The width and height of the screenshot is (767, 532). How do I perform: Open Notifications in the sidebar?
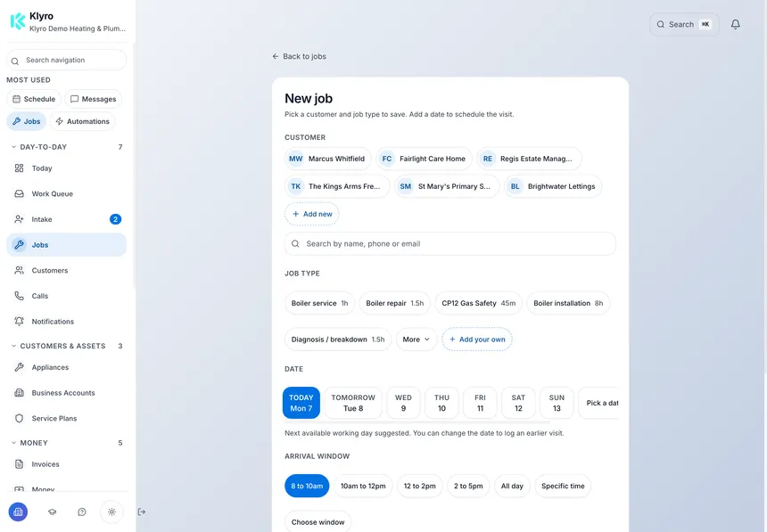point(67,322)
